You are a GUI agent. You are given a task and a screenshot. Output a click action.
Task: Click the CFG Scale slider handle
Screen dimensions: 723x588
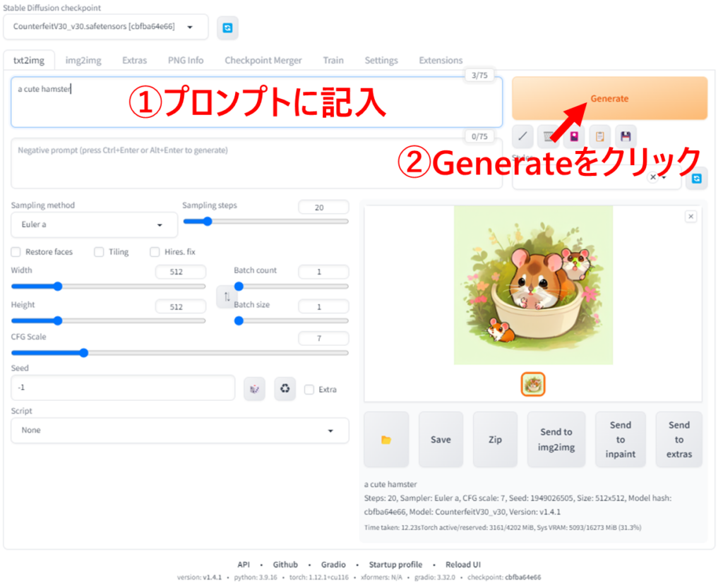coord(83,352)
